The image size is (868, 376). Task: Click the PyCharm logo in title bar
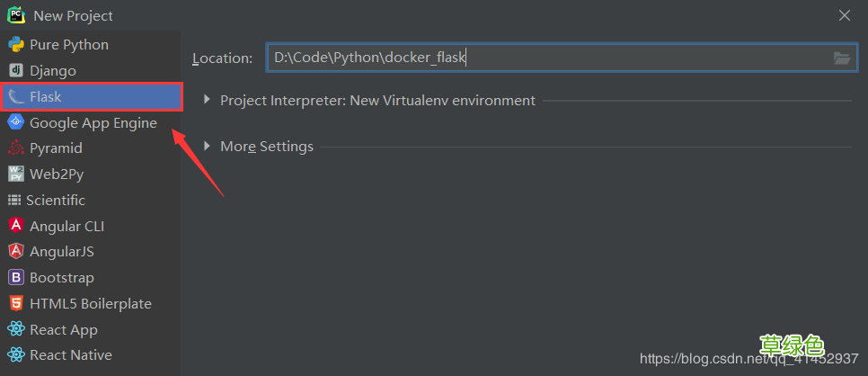pos(16,15)
